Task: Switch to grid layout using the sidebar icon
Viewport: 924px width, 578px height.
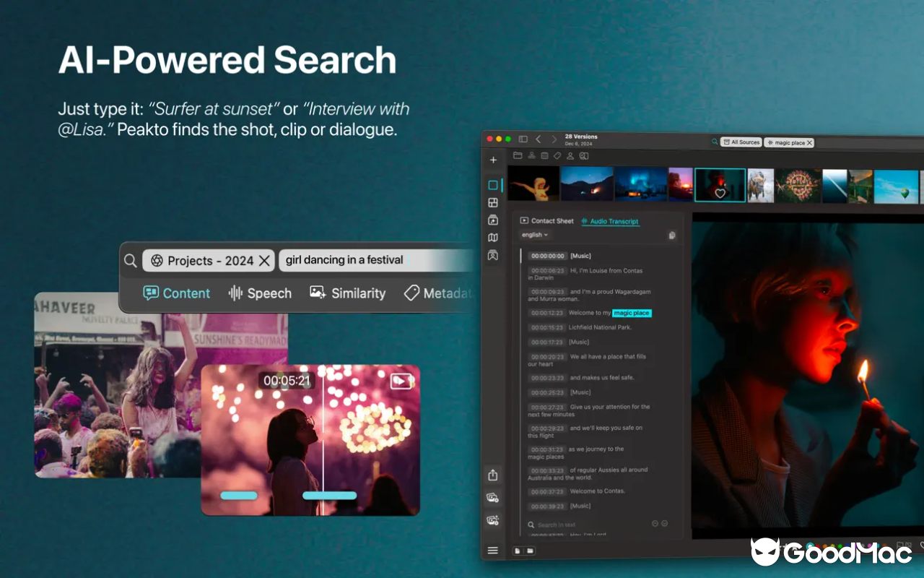Action: click(x=493, y=202)
